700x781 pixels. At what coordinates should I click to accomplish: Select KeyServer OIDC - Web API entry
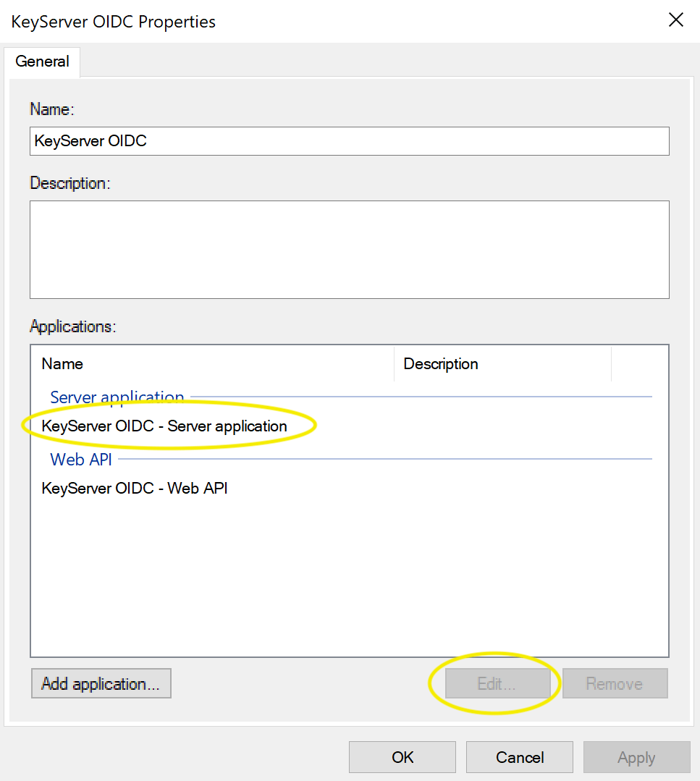135,489
